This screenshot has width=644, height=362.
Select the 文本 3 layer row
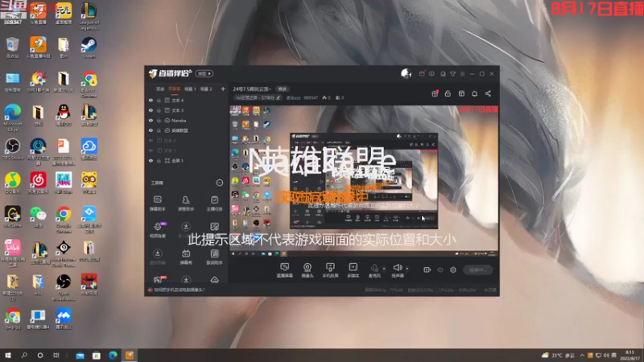(187, 110)
